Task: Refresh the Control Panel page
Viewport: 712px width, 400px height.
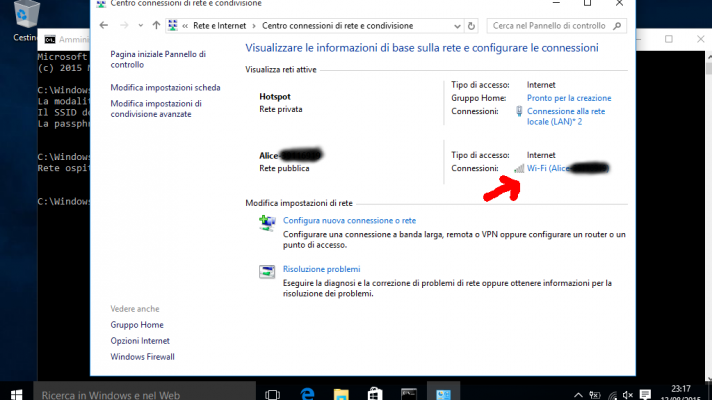Action: click(471, 26)
